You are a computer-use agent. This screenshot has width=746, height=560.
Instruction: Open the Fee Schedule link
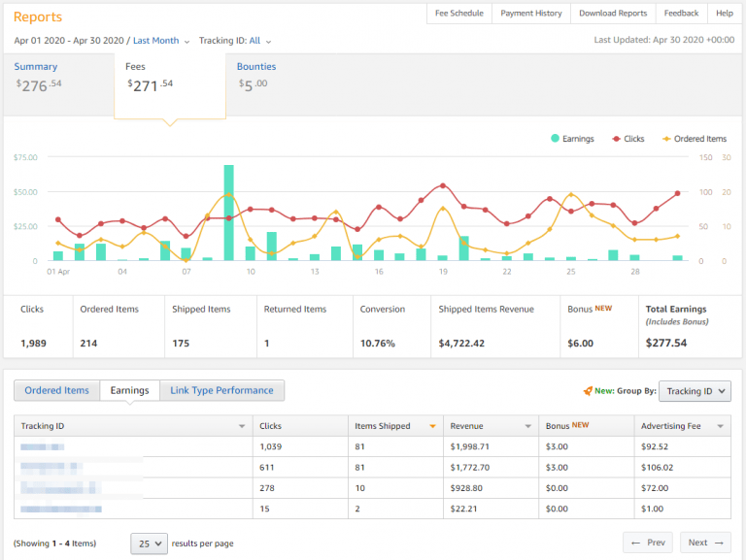pyautogui.click(x=459, y=14)
